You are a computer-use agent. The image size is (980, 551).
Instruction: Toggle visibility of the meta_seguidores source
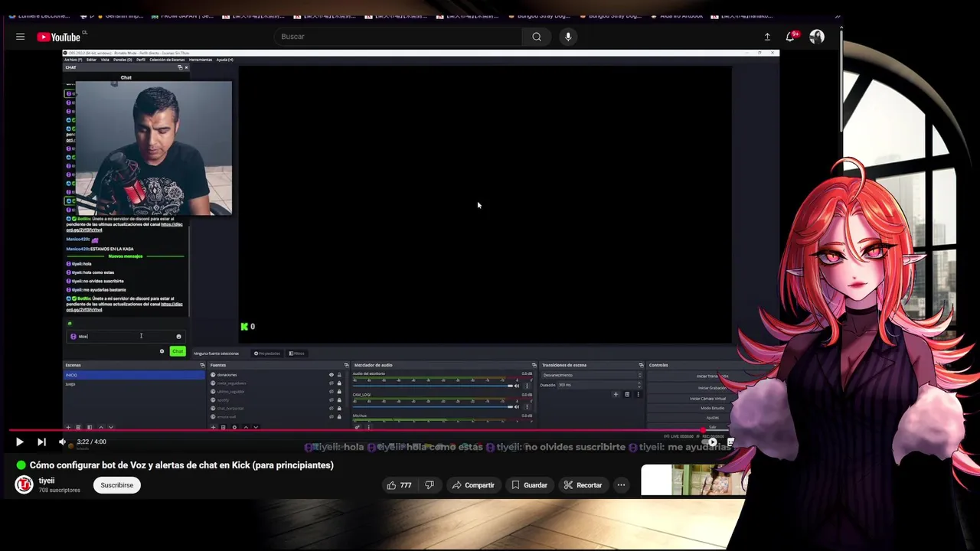click(x=332, y=383)
